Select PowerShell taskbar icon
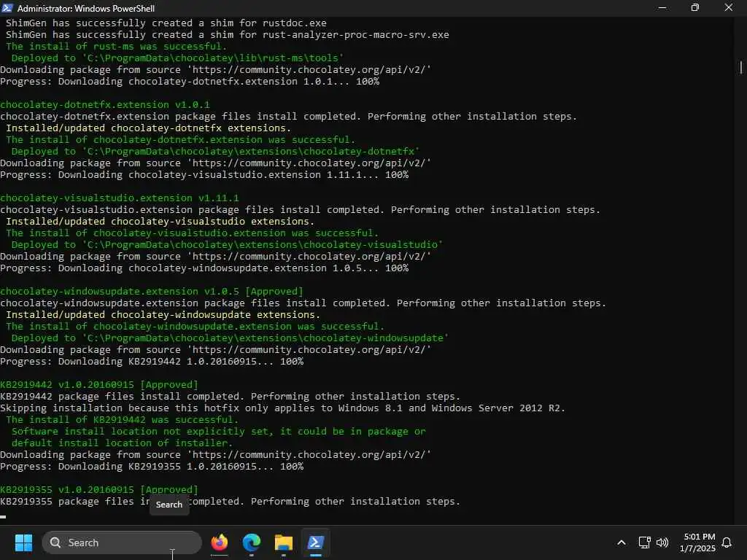This screenshot has width=747, height=560. (315, 542)
